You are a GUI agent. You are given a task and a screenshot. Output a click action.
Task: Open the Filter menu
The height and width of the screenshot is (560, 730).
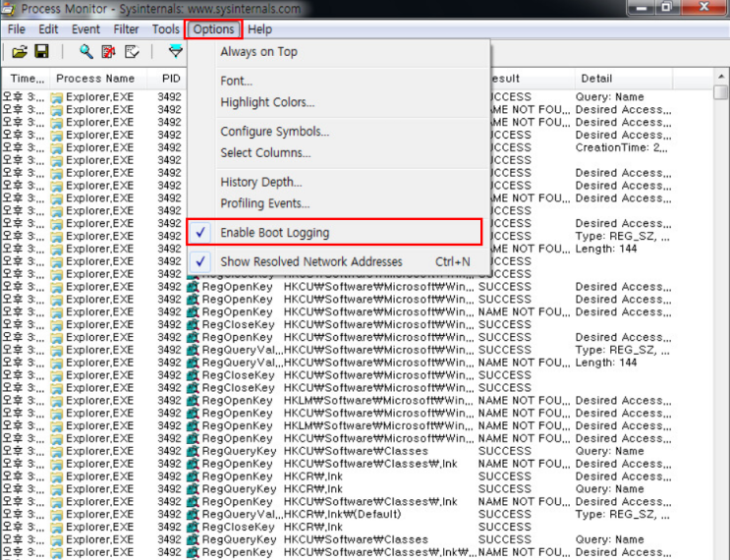coord(126,29)
